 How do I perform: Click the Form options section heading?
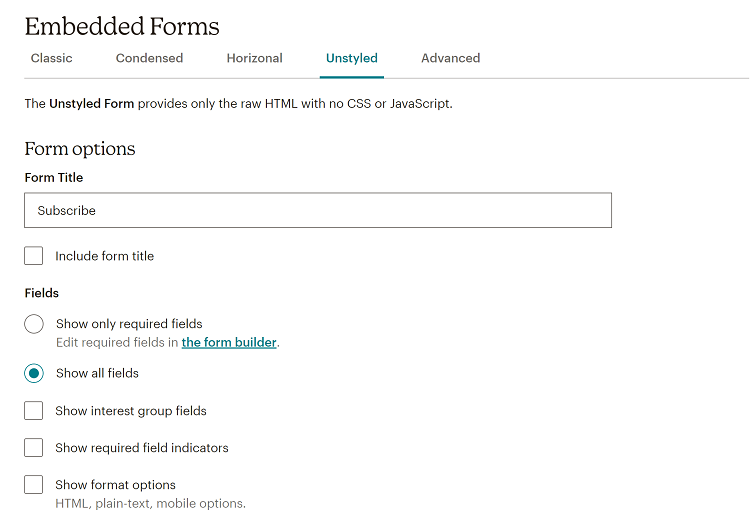point(80,149)
